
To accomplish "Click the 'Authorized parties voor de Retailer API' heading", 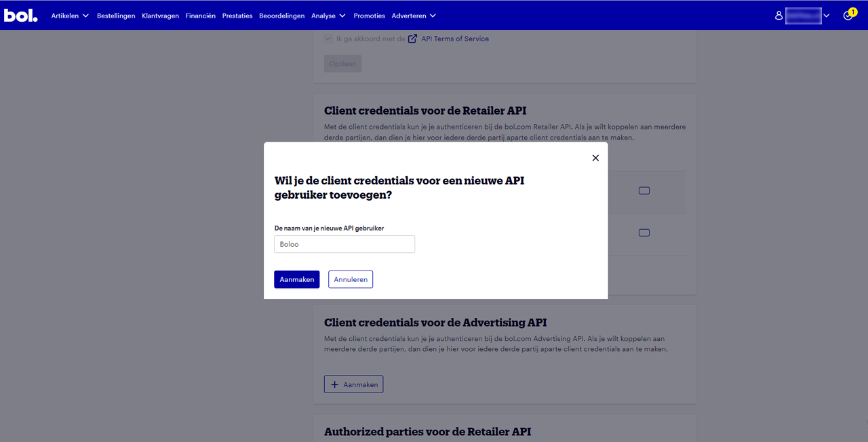I will point(428,432).
